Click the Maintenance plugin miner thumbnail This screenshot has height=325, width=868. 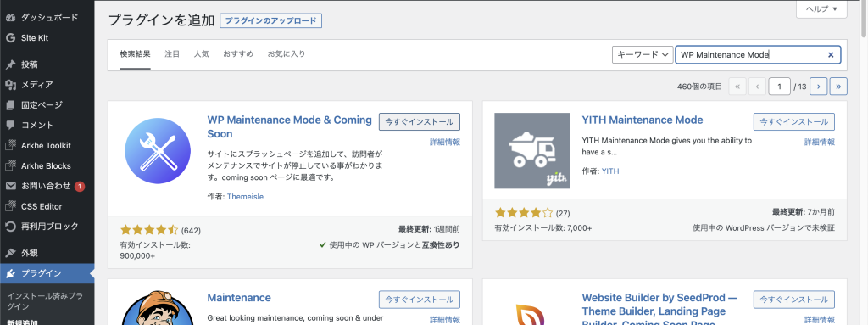158,308
